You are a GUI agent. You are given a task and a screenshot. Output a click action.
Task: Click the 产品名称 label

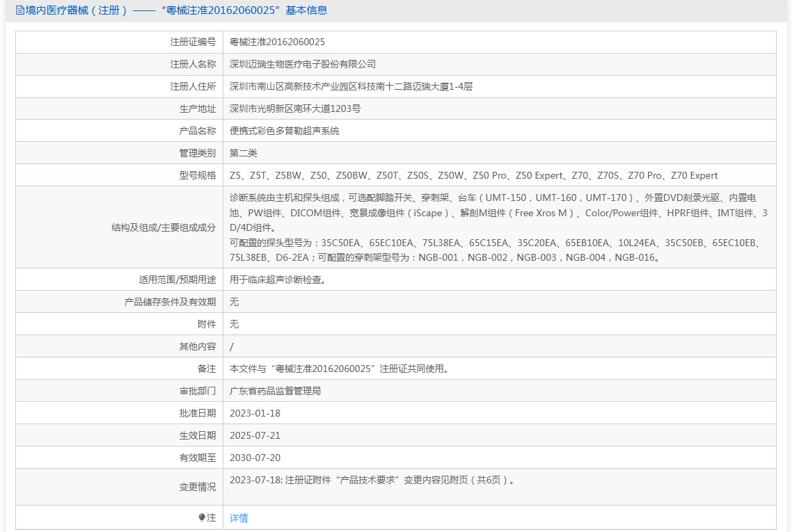coord(198,131)
